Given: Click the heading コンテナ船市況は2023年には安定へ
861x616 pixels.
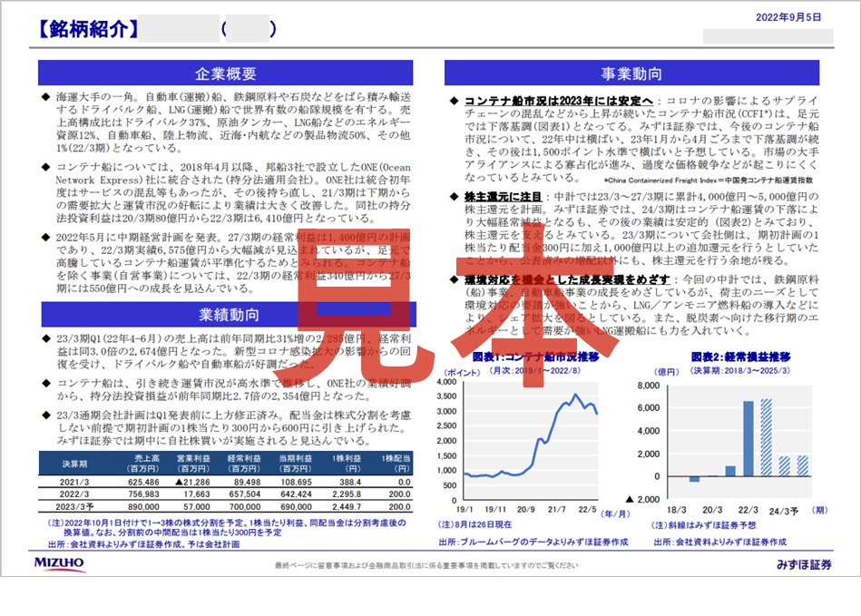Looking at the screenshot, I should [x=559, y=101].
